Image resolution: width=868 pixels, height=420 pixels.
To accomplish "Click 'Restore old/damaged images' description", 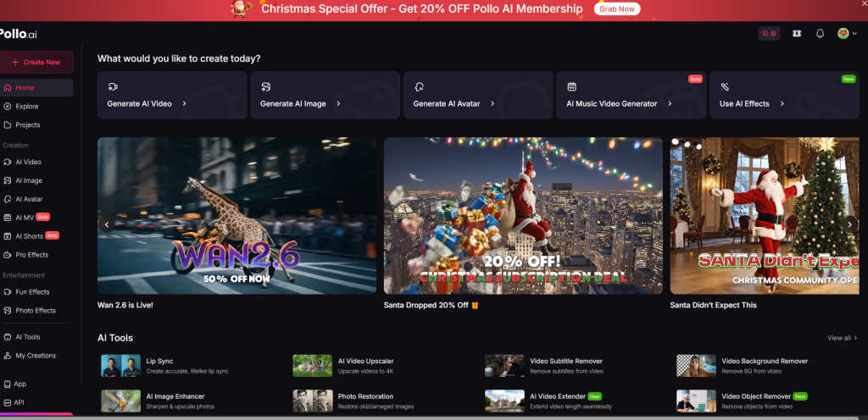I will pos(376,406).
